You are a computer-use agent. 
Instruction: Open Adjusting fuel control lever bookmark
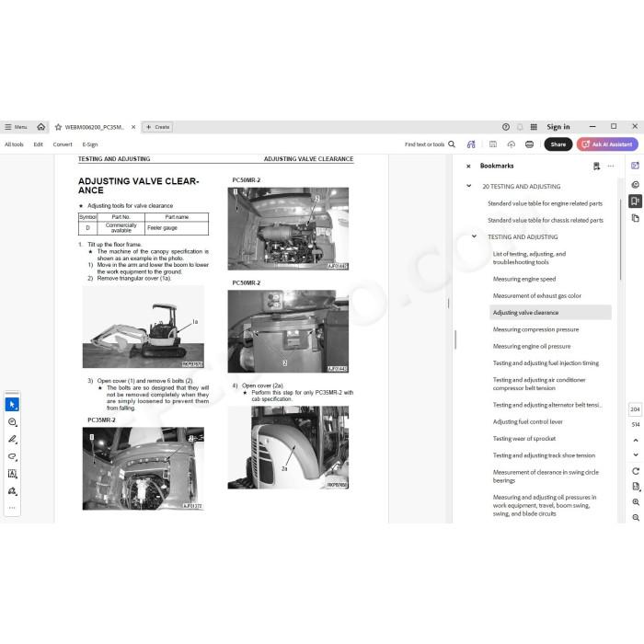tap(528, 421)
